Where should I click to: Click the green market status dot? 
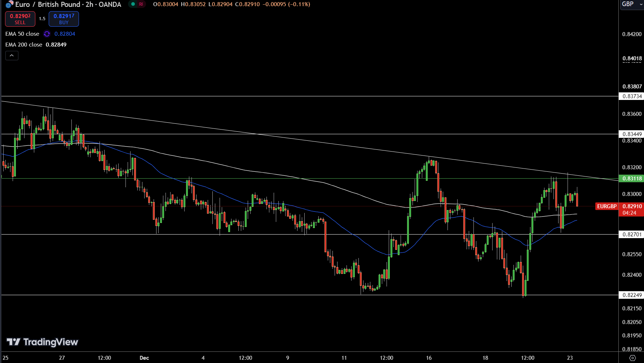pos(133,4)
